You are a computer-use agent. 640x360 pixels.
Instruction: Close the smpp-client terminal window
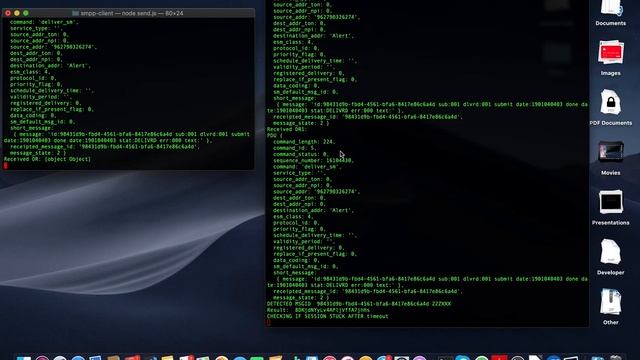8,13
